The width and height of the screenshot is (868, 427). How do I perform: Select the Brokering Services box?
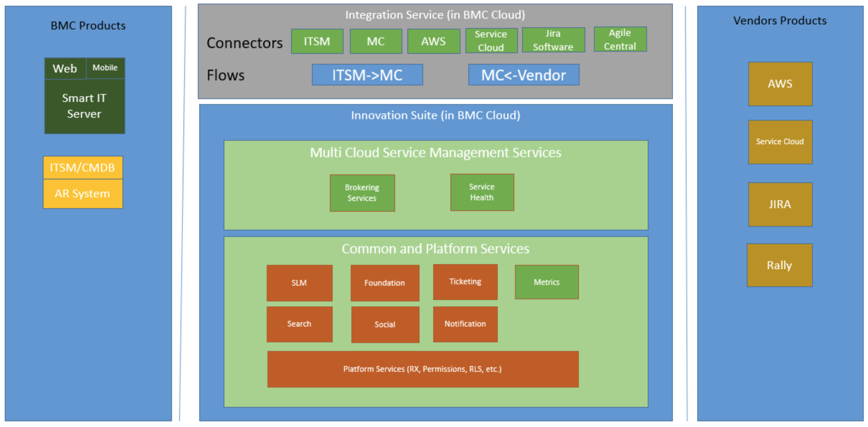click(362, 193)
